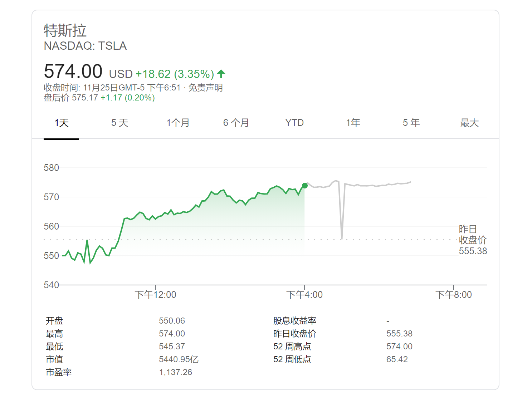
Task: Open the 1个月 chart tab
Action: [178, 123]
